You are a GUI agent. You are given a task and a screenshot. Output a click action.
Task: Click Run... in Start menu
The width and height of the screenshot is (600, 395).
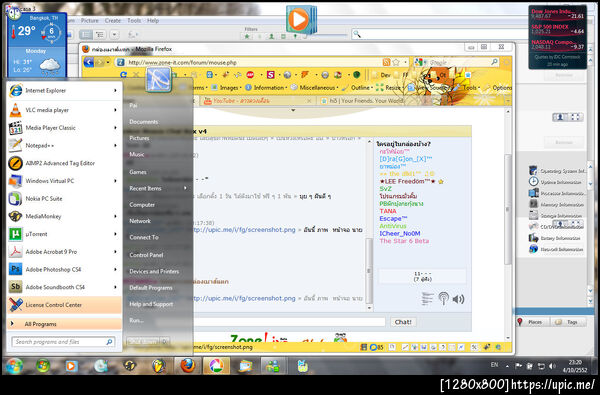(x=136, y=320)
